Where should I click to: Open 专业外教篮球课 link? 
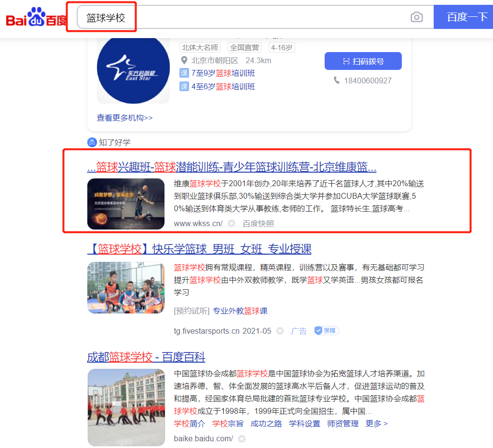pos(240,311)
